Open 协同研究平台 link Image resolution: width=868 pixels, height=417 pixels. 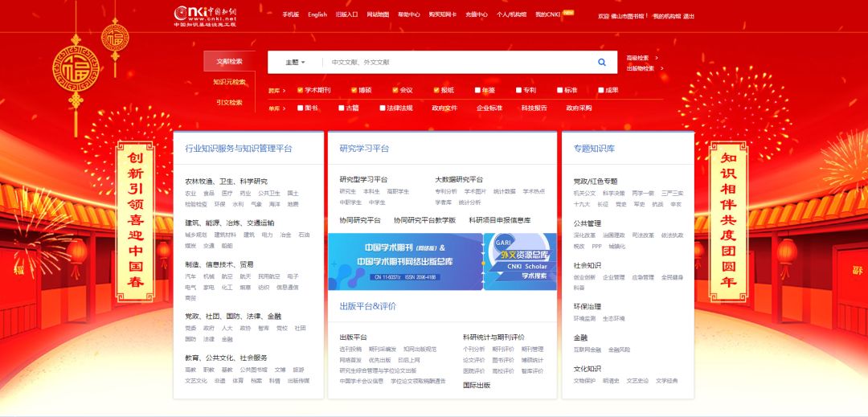[x=360, y=220]
